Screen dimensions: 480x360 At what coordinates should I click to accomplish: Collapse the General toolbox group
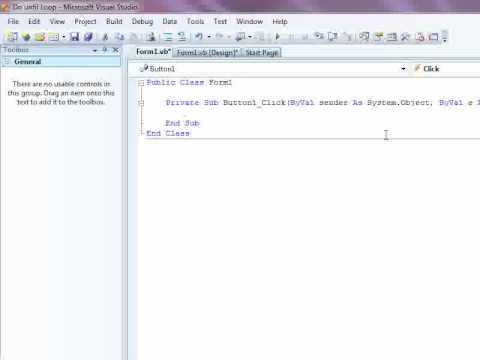7,61
